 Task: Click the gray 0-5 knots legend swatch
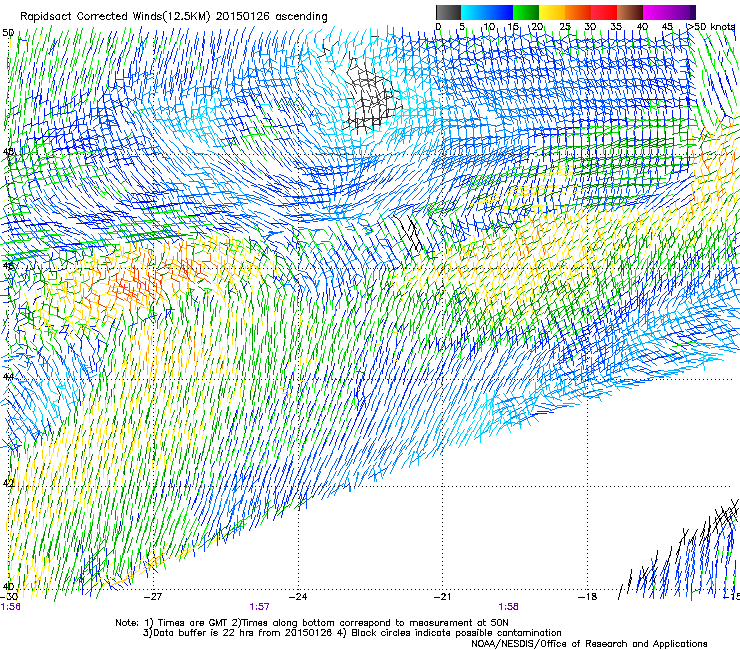point(449,12)
